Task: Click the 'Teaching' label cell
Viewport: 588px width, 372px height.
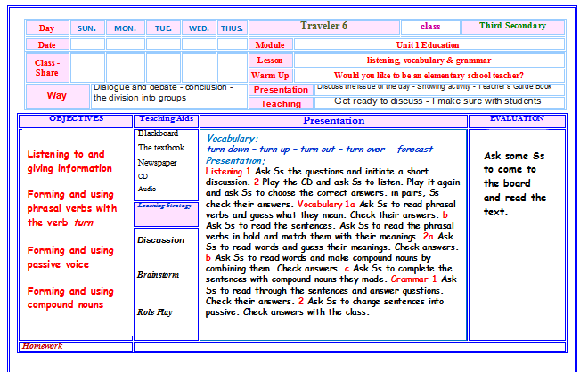Action: (281, 103)
